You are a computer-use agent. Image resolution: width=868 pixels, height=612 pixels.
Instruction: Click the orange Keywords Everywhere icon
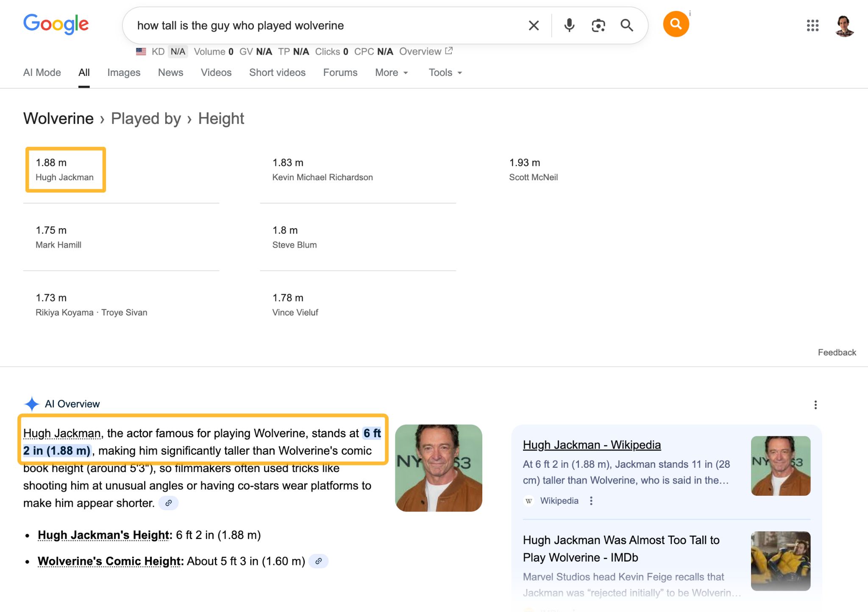[x=676, y=24]
